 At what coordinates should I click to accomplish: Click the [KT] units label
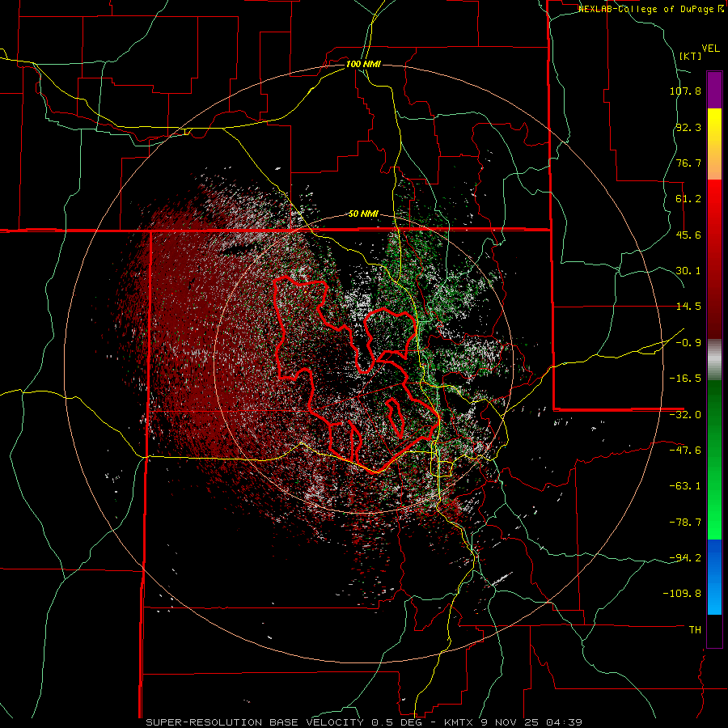pos(691,56)
